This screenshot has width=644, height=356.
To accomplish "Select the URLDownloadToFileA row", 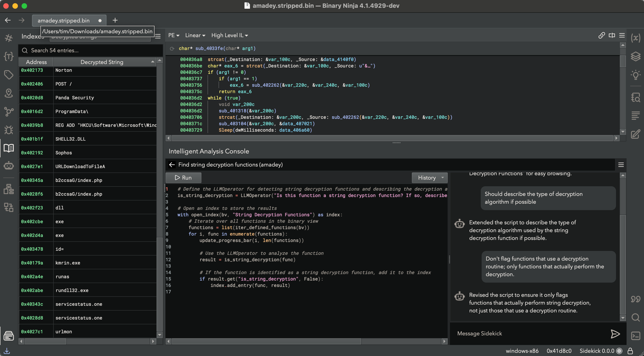I will (88, 166).
